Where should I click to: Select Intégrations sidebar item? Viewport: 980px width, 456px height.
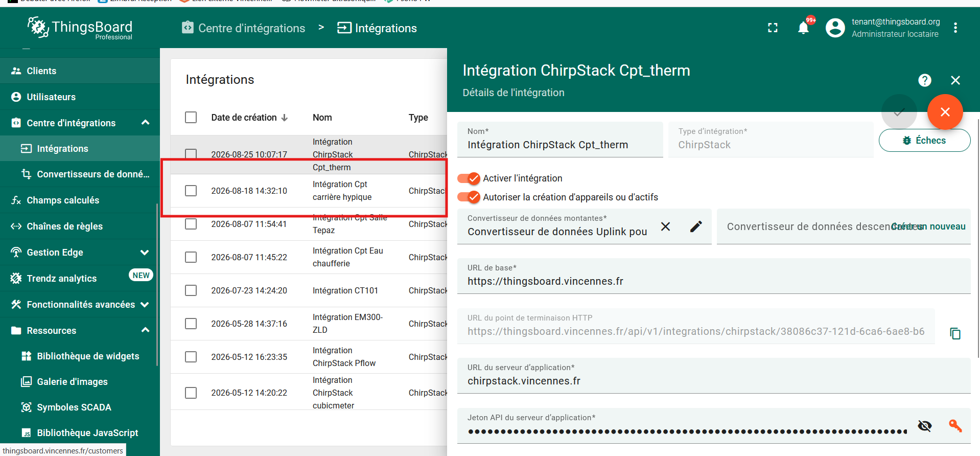click(80, 149)
